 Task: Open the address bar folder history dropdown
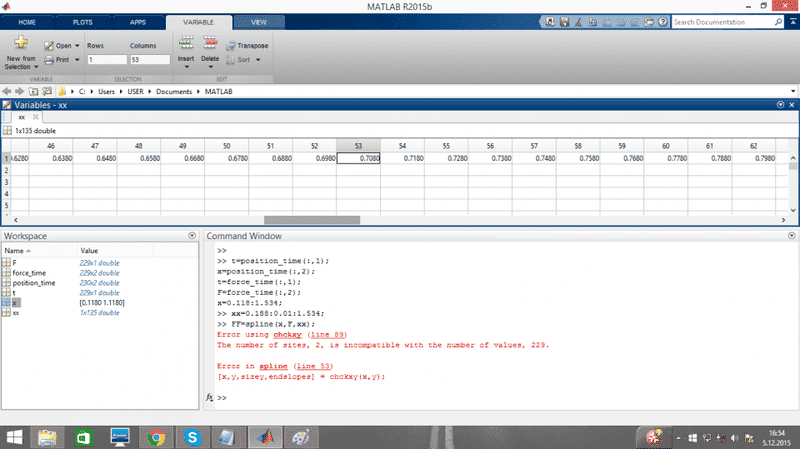(793, 91)
